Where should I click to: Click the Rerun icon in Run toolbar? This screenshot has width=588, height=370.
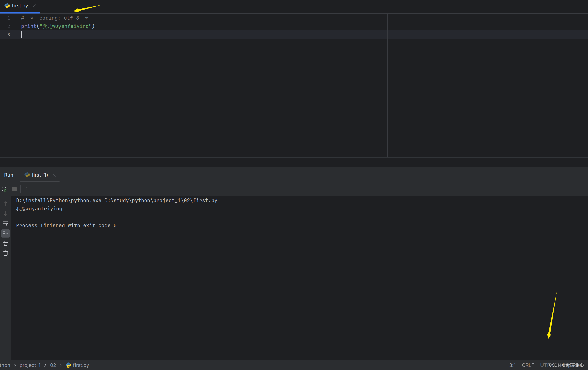(x=4, y=189)
